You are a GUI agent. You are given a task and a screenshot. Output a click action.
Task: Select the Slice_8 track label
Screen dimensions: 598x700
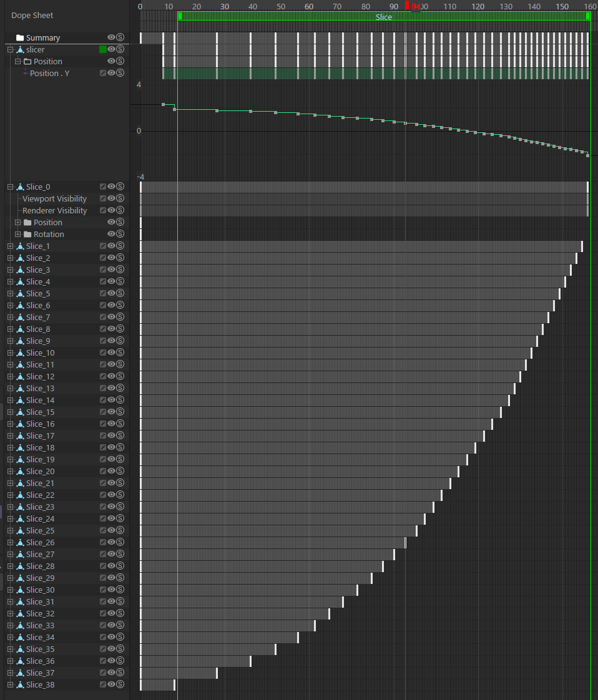pos(38,329)
